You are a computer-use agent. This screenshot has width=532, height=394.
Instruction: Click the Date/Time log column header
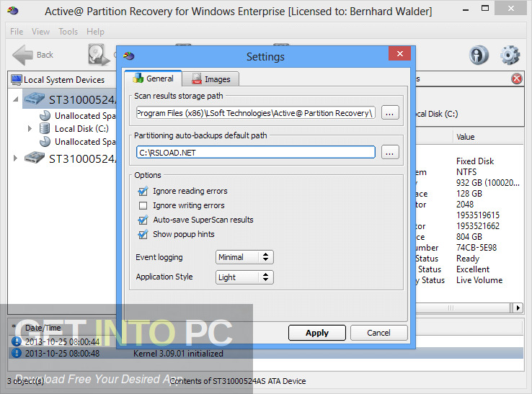(43, 328)
